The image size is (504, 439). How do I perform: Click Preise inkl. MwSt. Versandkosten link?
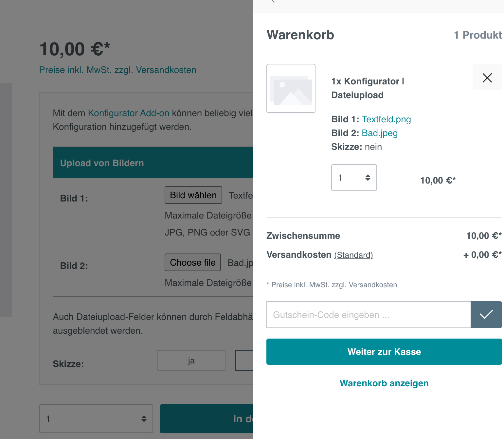pyautogui.click(x=117, y=70)
